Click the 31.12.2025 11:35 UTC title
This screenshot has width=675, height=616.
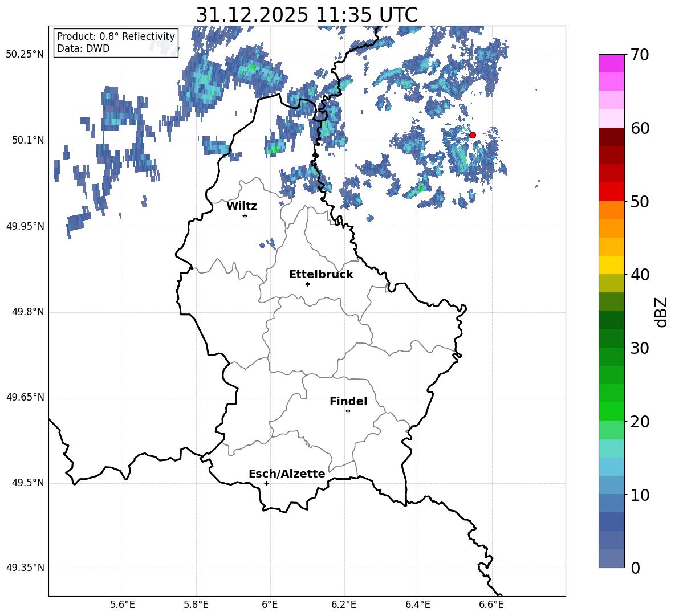click(x=307, y=15)
